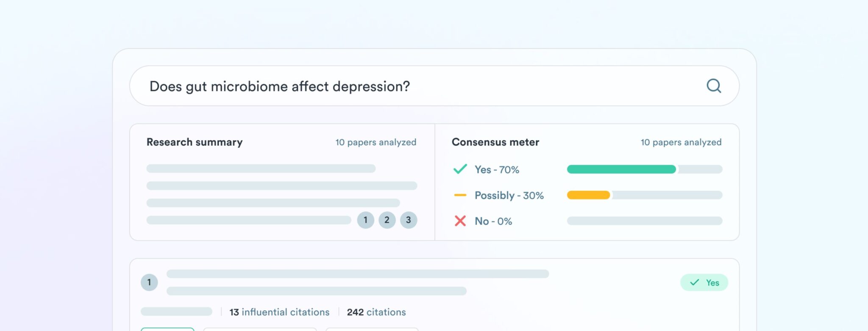868x331 pixels.
Task: Toggle the Yes answer badge on the result
Action: [x=704, y=282]
